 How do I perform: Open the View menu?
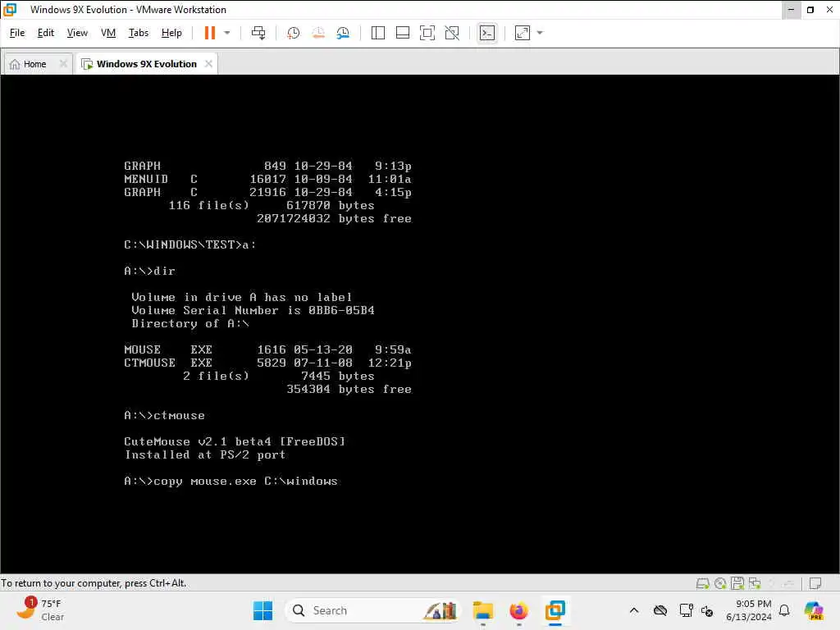click(x=77, y=33)
